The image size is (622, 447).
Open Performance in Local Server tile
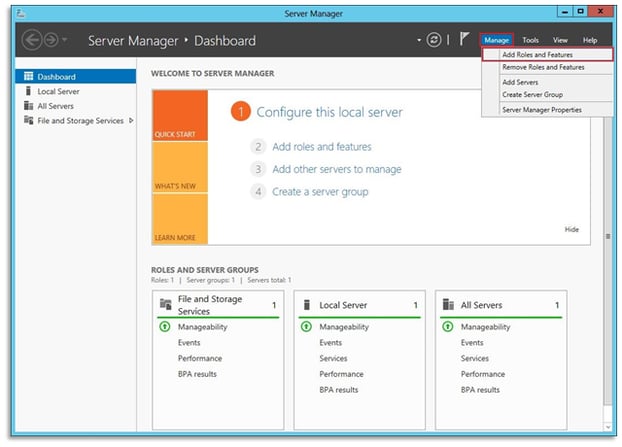click(341, 374)
